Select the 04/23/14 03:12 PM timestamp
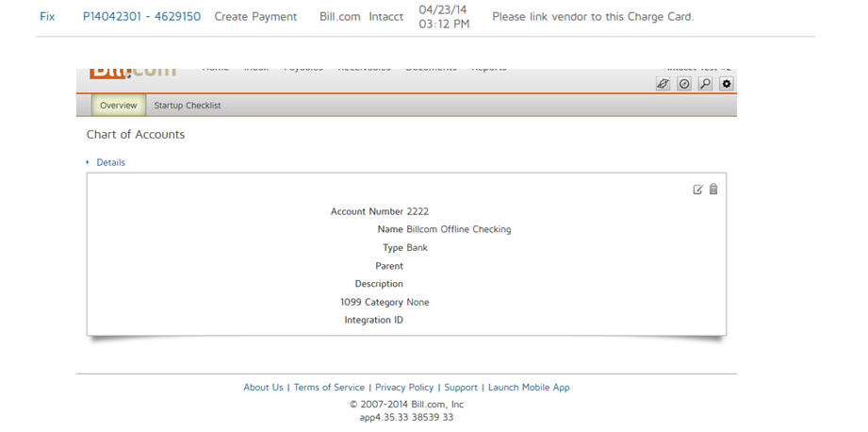 tap(444, 17)
